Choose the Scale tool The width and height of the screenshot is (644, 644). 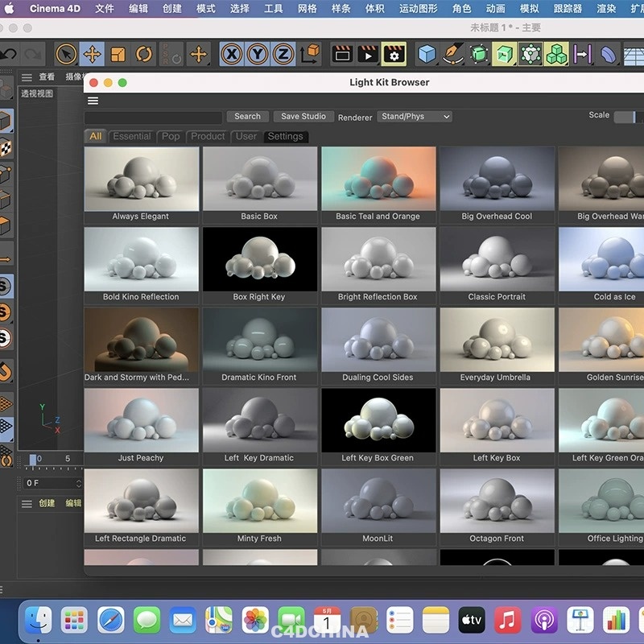click(118, 54)
